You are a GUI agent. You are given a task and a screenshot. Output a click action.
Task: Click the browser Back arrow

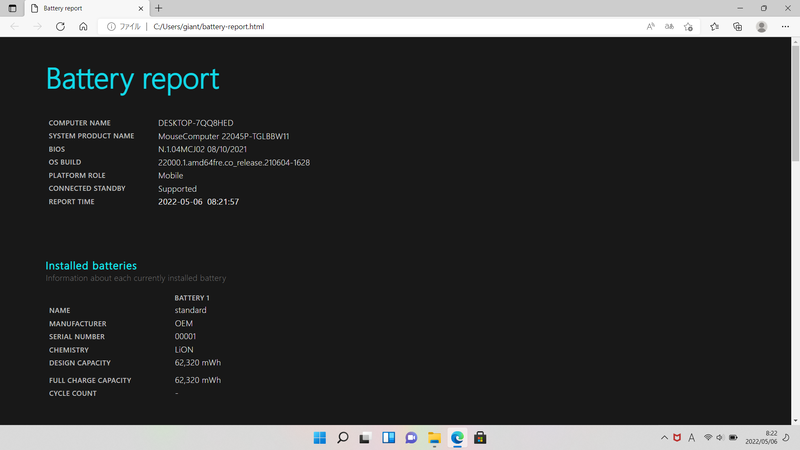(x=15, y=27)
